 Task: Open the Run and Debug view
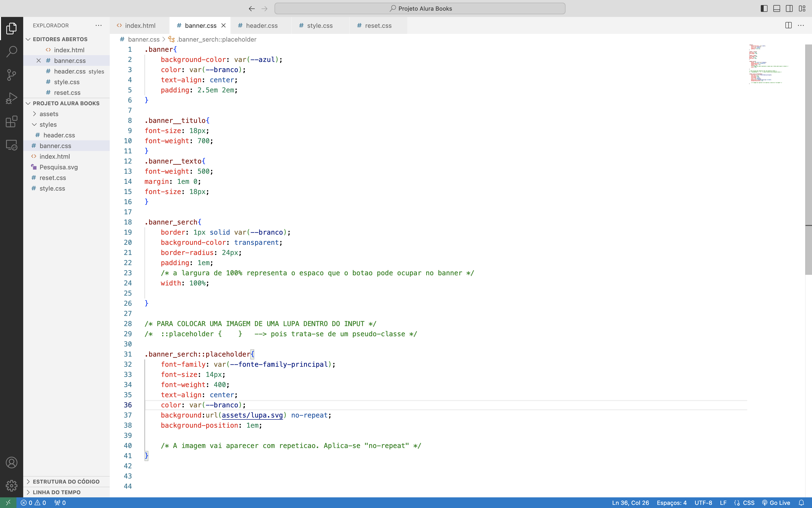[x=11, y=98]
